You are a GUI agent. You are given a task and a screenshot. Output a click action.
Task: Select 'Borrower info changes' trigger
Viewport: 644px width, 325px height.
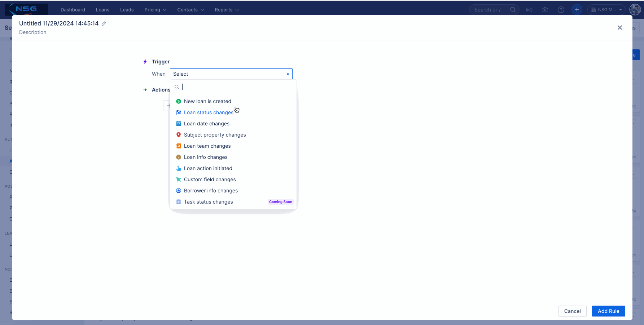(233, 191)
